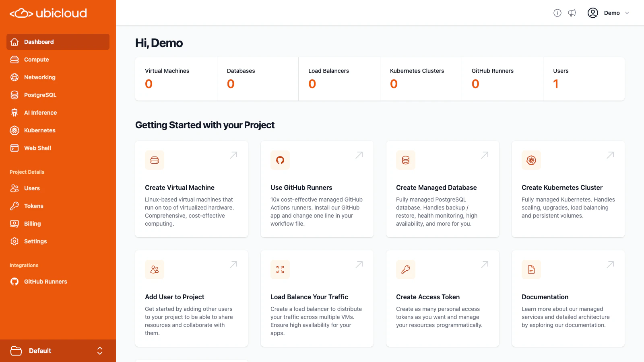Screen dimensions: 644x362
Task: Open Create Kubernetes Cluster title
Action: point(562,187)
